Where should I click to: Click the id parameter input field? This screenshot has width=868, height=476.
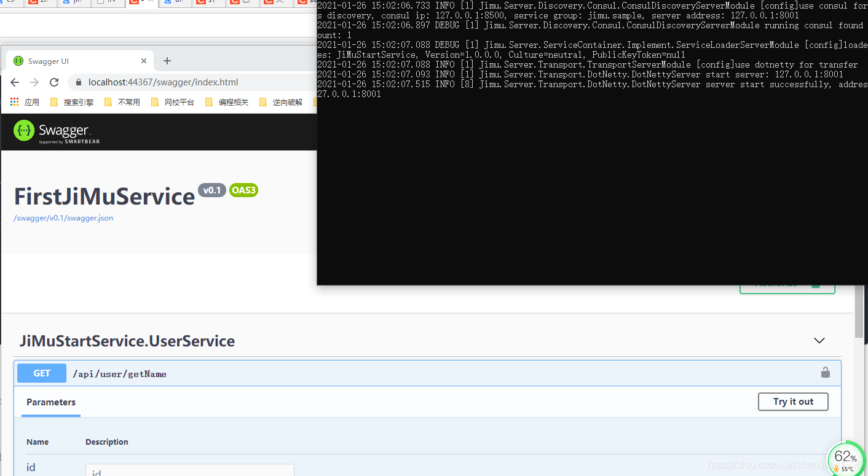(x=190, y=470)
